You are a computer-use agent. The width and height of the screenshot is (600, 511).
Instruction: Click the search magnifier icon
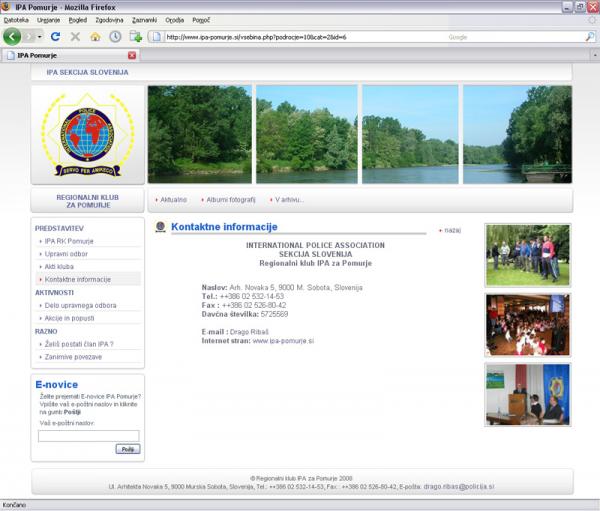click(x=590, y=37)
